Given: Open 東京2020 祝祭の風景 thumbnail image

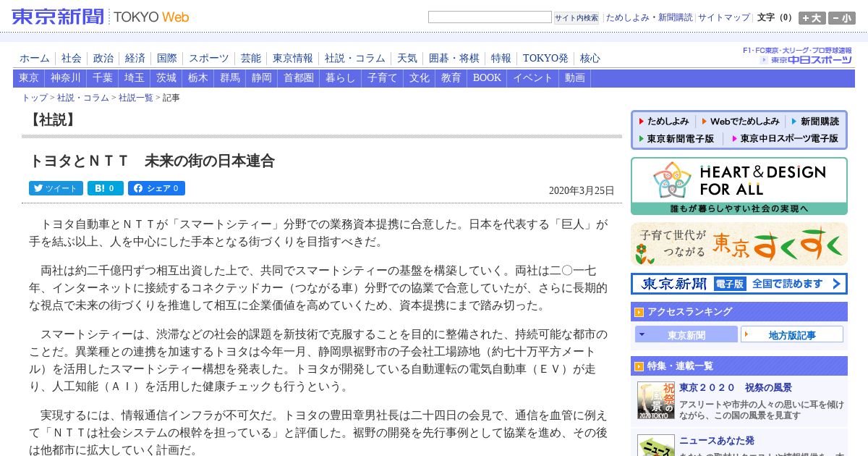Looking at the screenshot, I should pyautogui.click(x=656, y=400).
